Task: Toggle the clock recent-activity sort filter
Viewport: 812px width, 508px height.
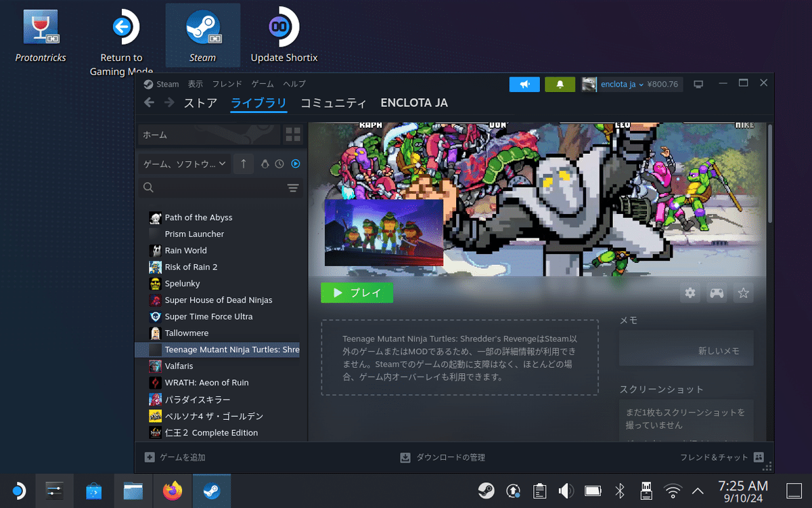Action: [x=279, y=164]
